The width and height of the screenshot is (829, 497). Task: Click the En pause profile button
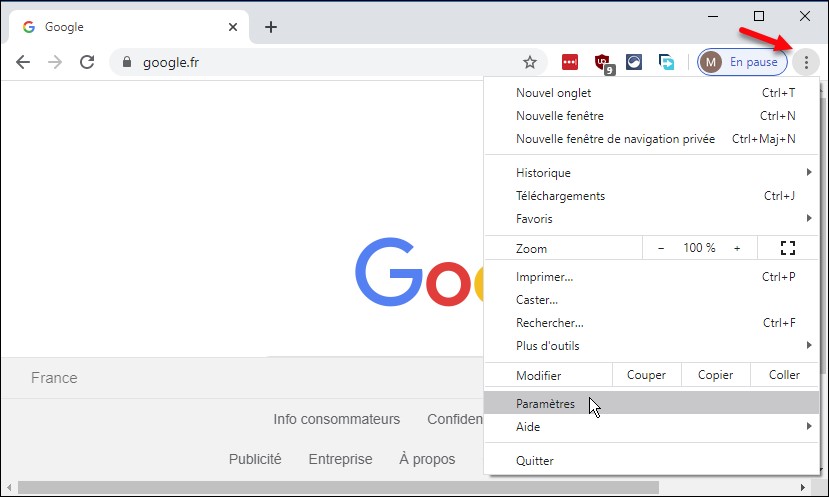coord(742,62)
